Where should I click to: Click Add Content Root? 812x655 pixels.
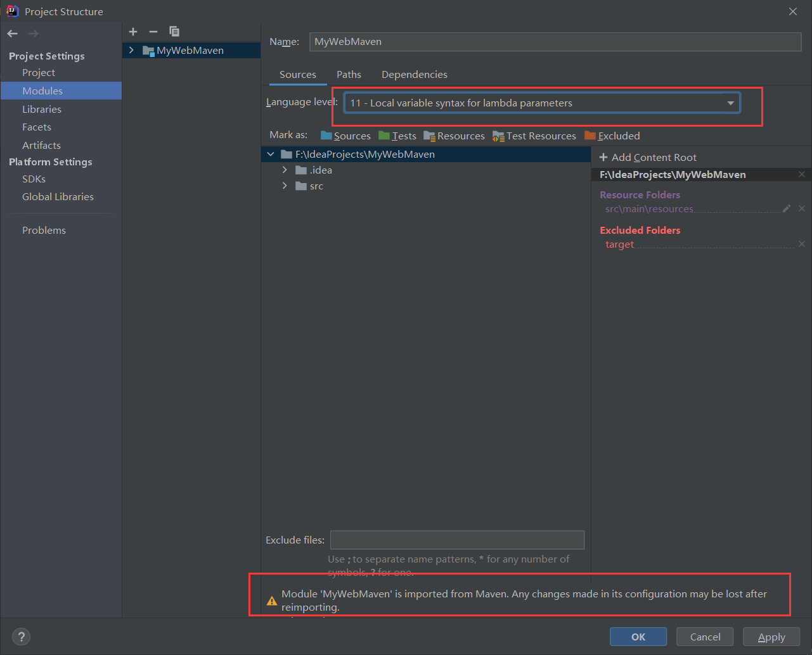point(648,157)
